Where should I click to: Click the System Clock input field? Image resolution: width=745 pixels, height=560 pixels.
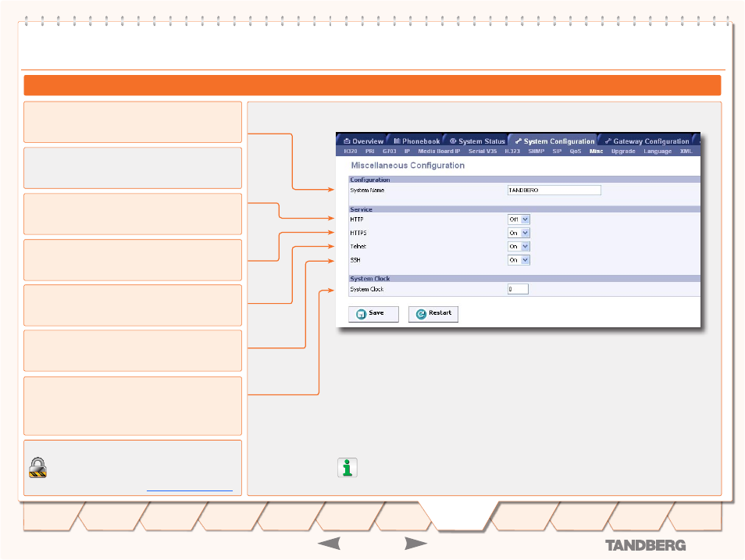point(518,289)
